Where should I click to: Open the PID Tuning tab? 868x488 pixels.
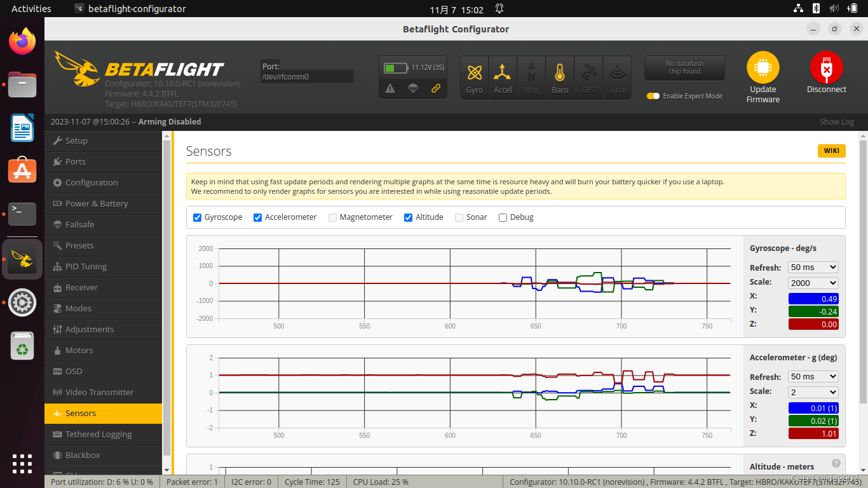click(x=103, y=267)
